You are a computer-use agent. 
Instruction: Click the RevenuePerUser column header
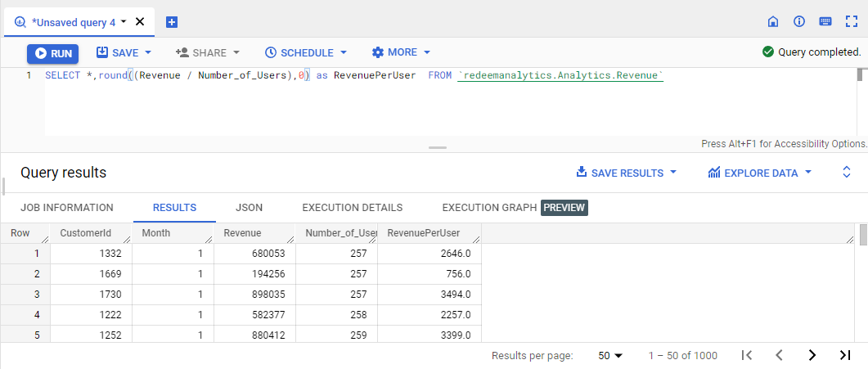click(429, 233)
